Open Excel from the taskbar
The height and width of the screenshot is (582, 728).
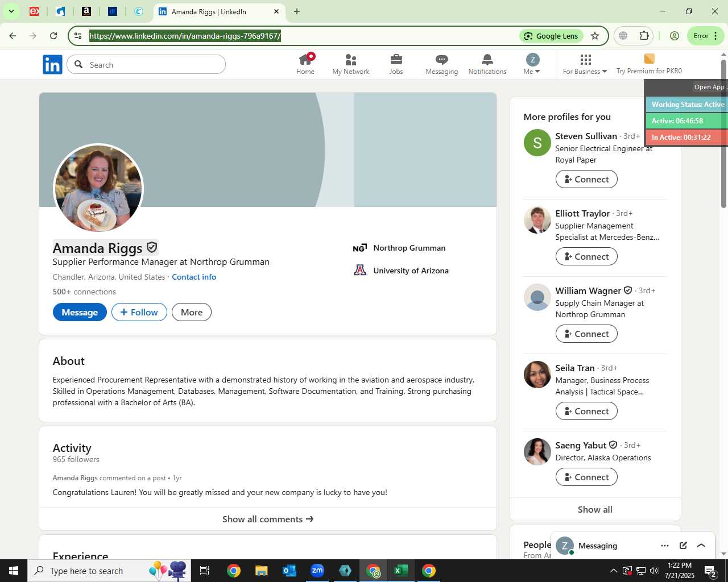point(401,571)
